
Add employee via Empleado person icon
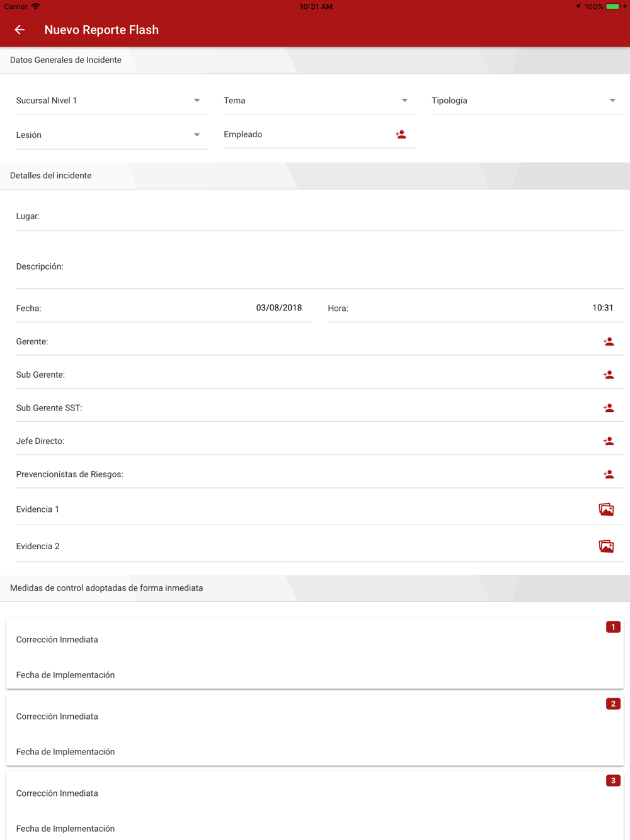coord(401,135)
